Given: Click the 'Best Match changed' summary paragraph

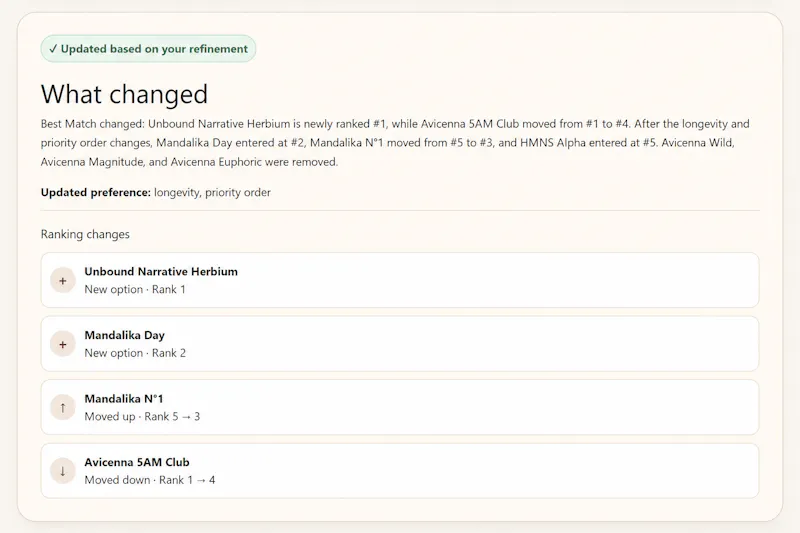Looking at the screenshot, I should (x=395, y=143).
